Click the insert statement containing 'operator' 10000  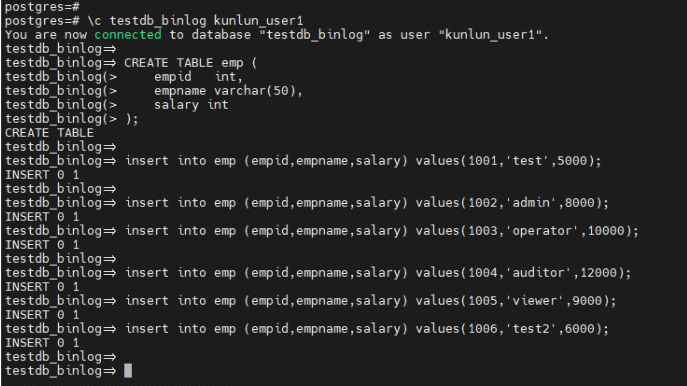pos(382,231)
